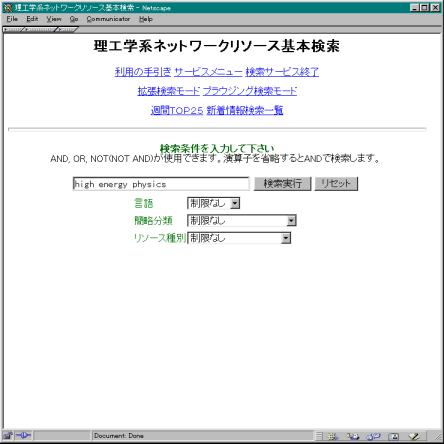The image size is (444, 444).
Task: Open the Edit menu
Action: tap(32, 19)
